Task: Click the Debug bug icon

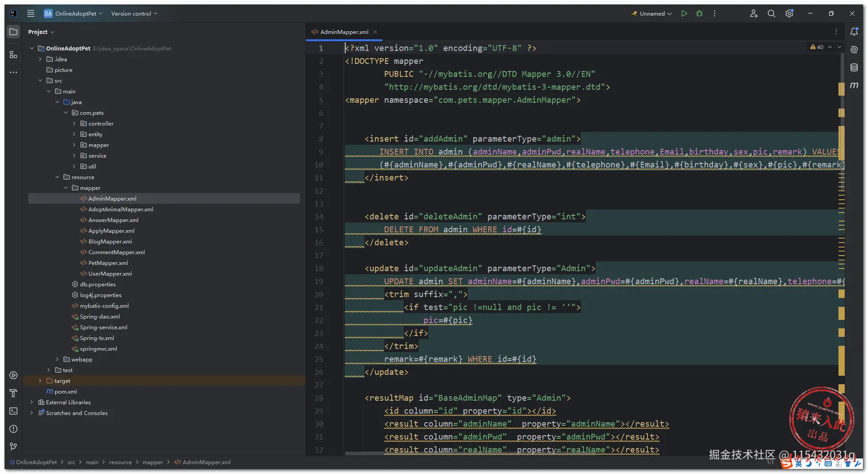Action: 699,13
